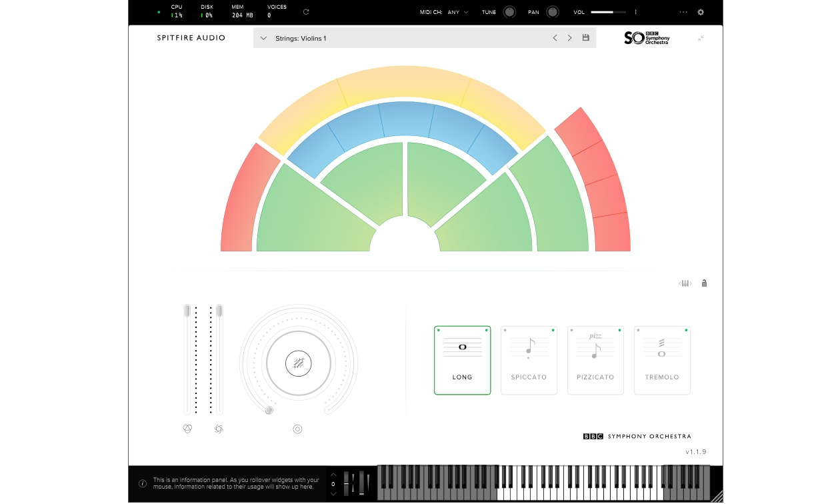840x504 pixels.
Task: Click the VOL slider in the top bar
Action: click(x=608, y=12)
